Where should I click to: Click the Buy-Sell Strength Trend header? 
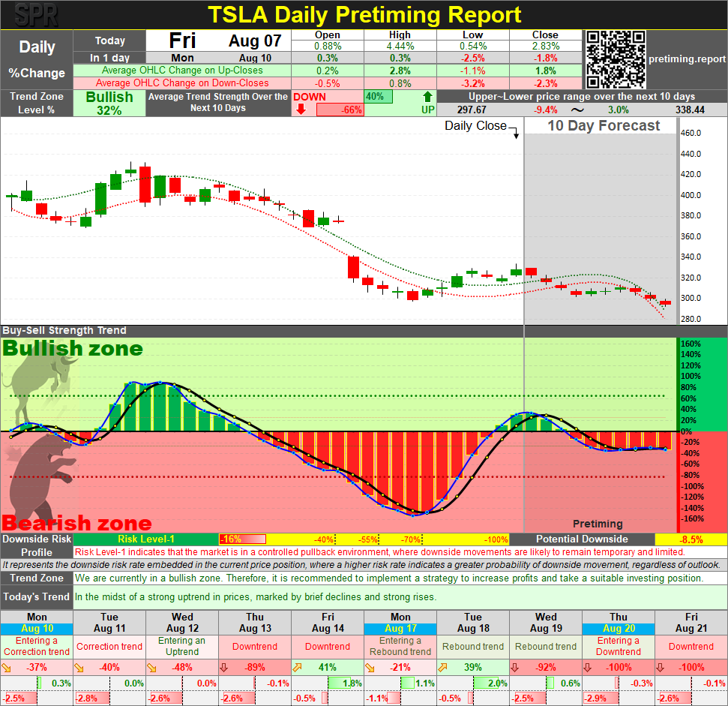click(x=64, y=330)
